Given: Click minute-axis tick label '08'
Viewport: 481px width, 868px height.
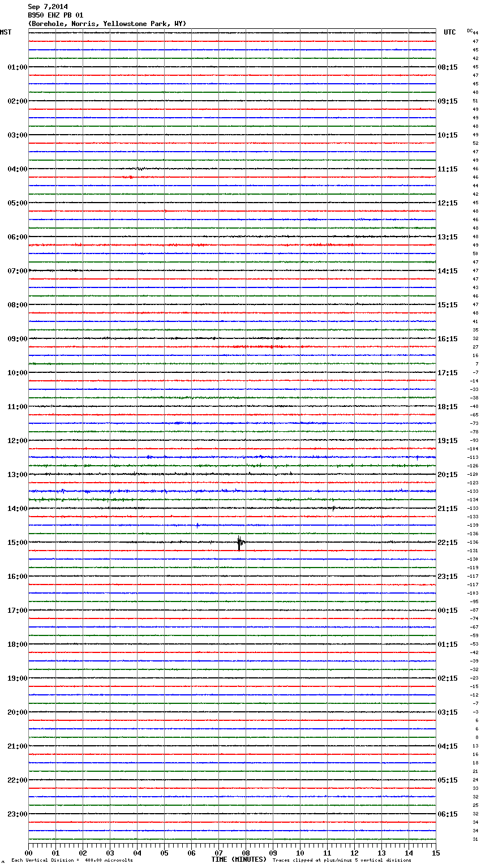Looking at the screenshot, I should 246,853.
